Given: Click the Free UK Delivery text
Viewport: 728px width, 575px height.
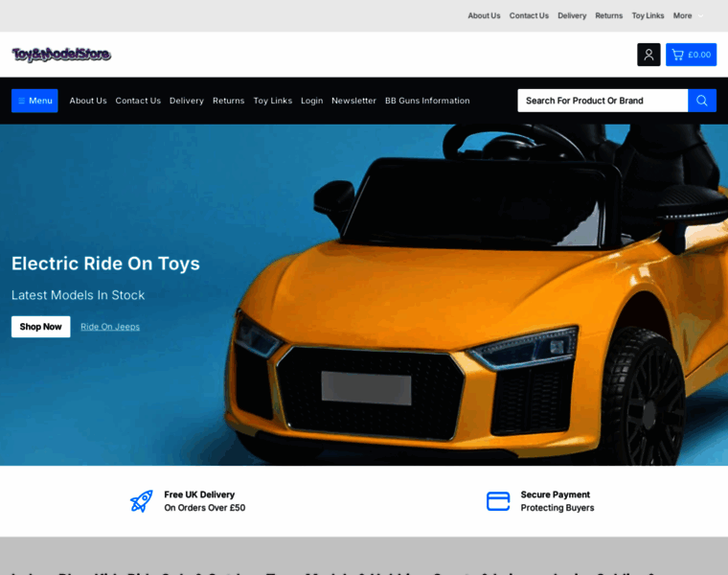Looking at the screenshot, I should [199, 494].
